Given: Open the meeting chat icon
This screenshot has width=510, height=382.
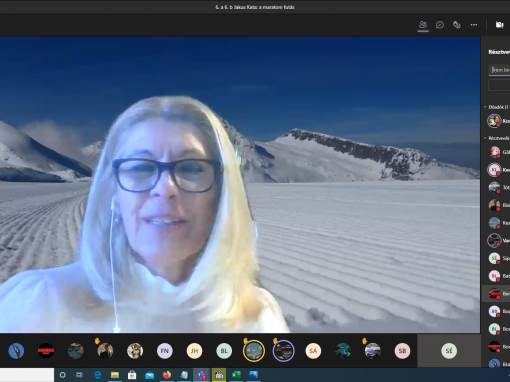Looking at the screenshot, I should pyautogui.click(x=440, y=25).
